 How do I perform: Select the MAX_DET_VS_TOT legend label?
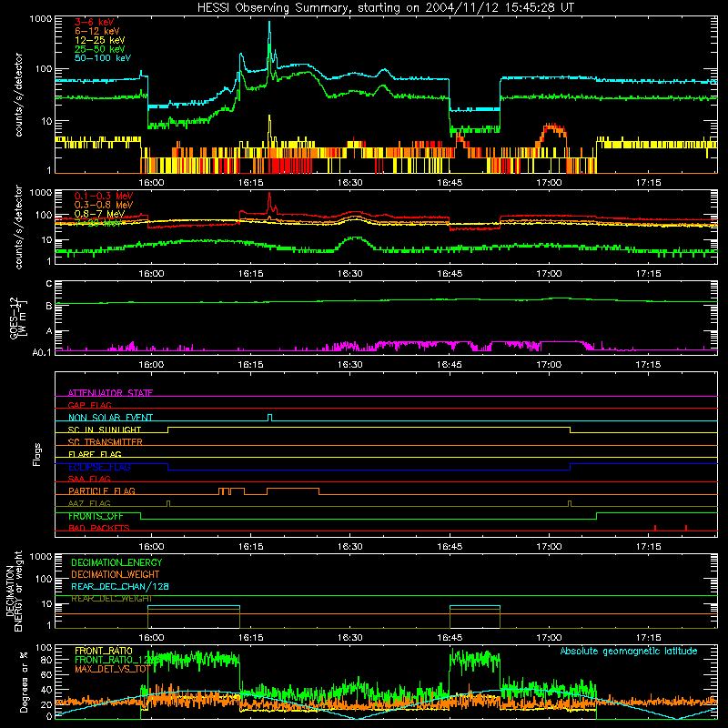coord(112,669)
